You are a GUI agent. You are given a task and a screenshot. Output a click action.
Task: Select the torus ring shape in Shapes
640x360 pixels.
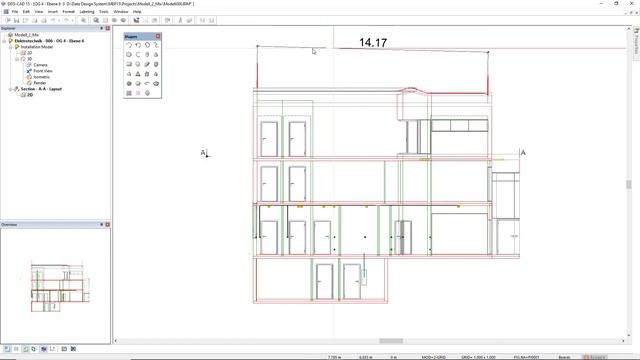[156, 84]
